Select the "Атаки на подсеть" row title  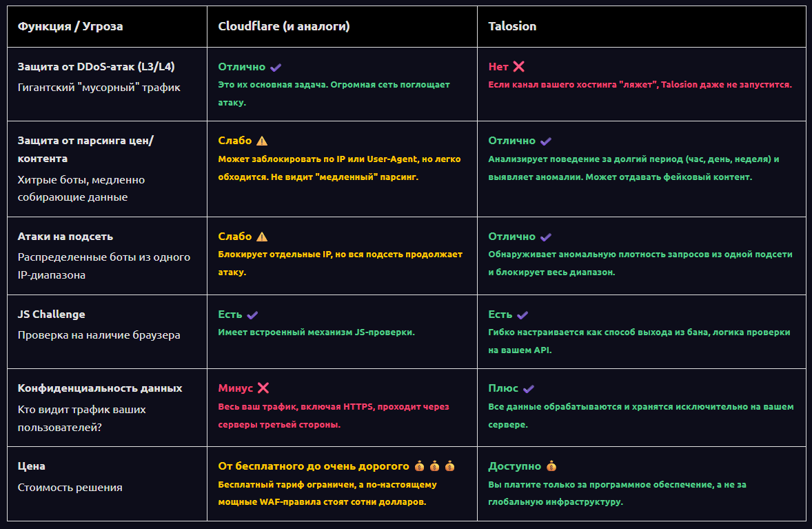65,237
